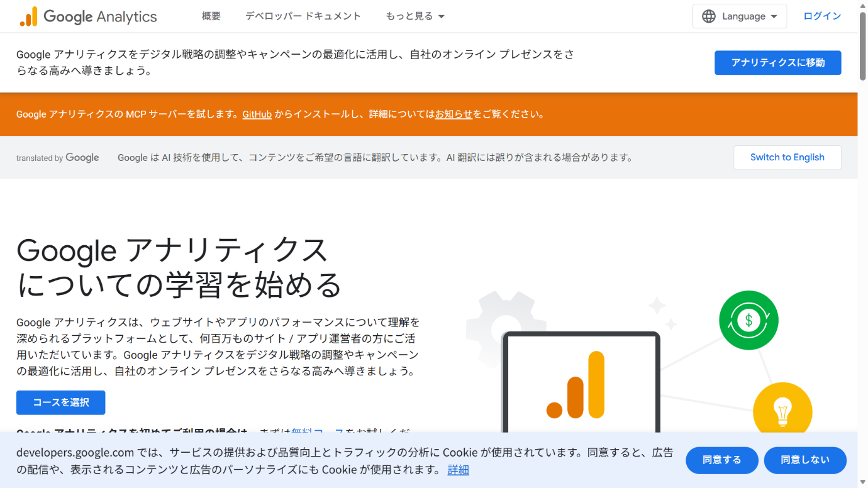Click the アナリティクスに移動 button

pos(777,63)
